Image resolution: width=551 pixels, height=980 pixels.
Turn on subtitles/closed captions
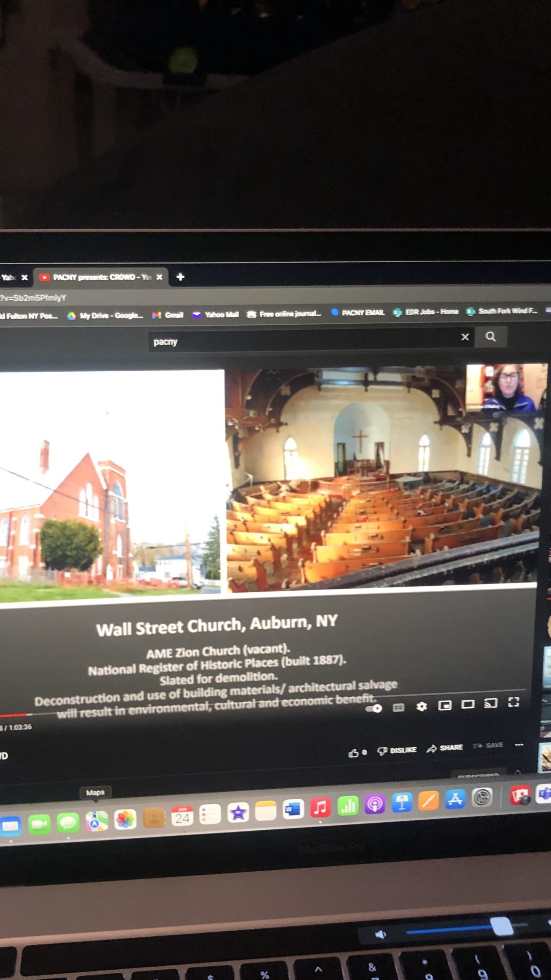tap(398, 707)
